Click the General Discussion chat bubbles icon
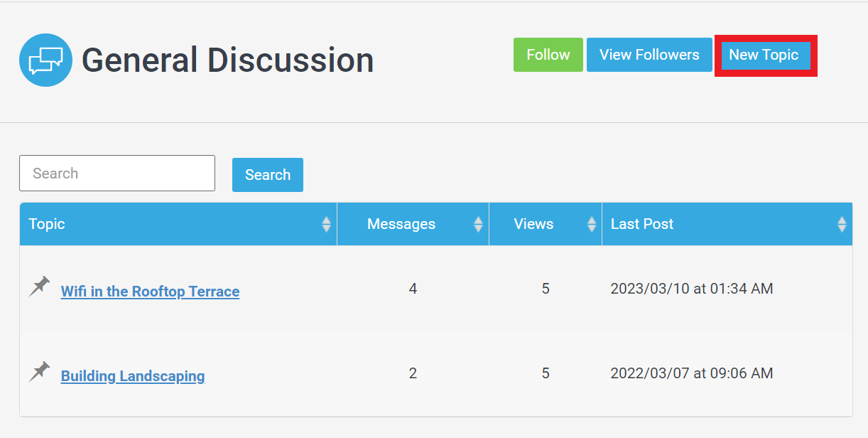 [45, 60]
